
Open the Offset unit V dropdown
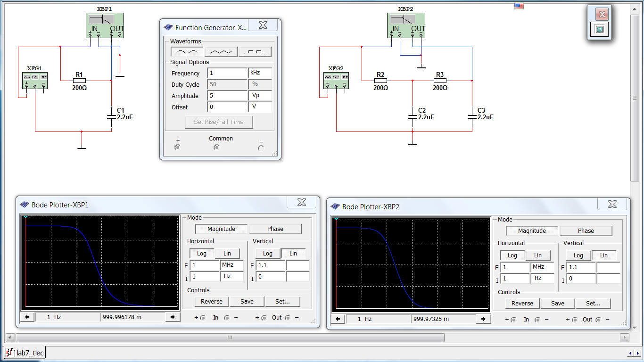pos(260,107)
